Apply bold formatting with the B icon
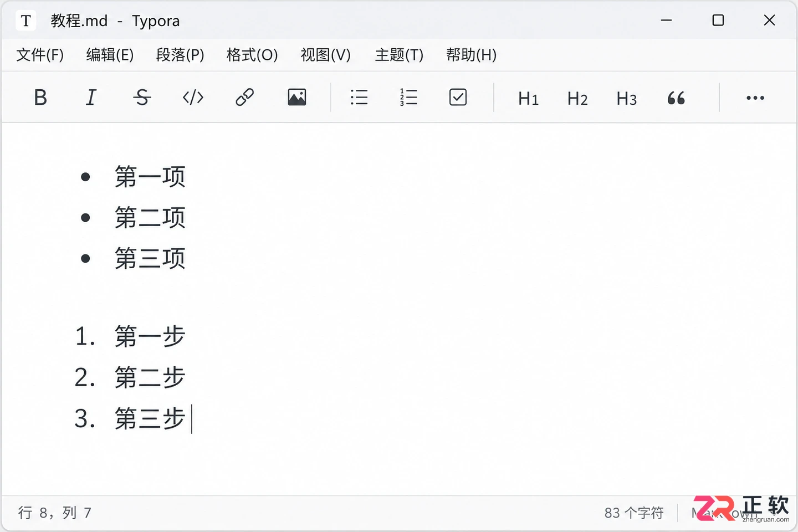This screenshot has width=798, height=532. point(40,98)
